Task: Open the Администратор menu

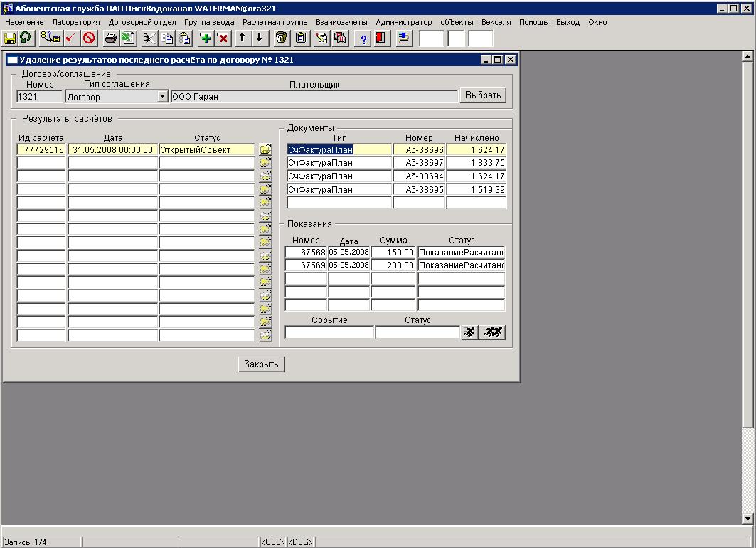Action: (x=403, y=22)
